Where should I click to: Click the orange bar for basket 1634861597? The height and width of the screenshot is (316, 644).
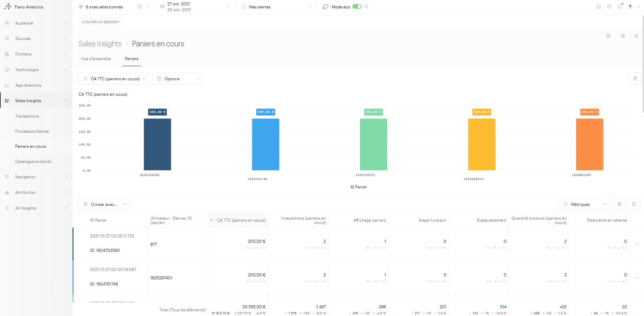click(589, 144)
